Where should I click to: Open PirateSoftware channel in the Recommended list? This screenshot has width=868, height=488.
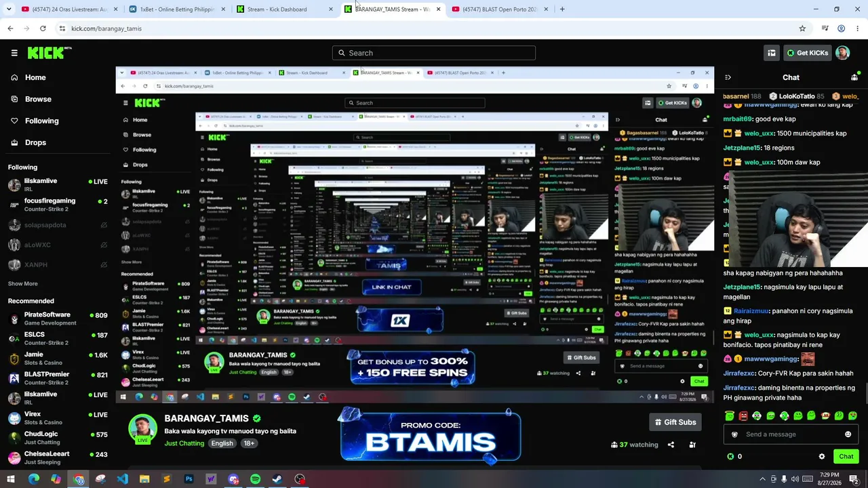(x=57, y=319)
